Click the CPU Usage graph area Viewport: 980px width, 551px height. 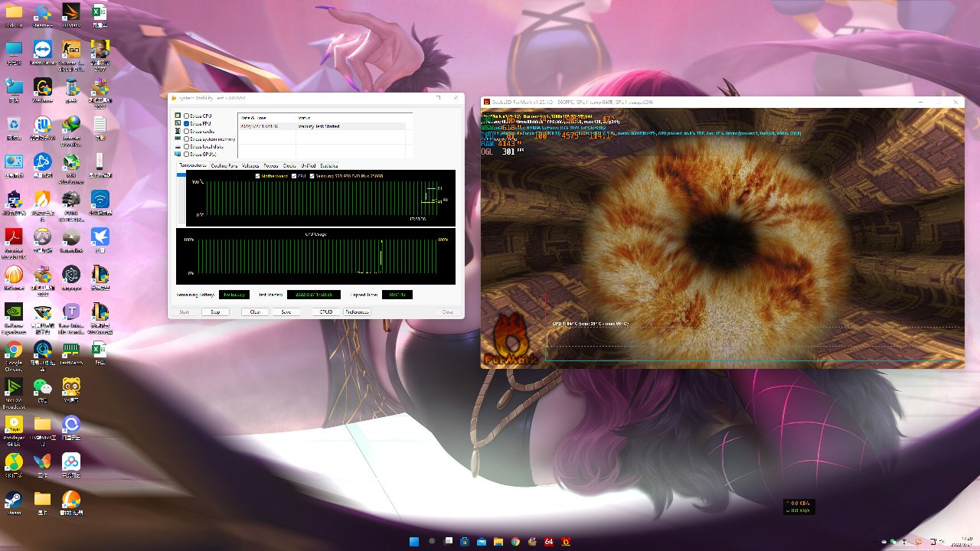(x=315, y=256)
